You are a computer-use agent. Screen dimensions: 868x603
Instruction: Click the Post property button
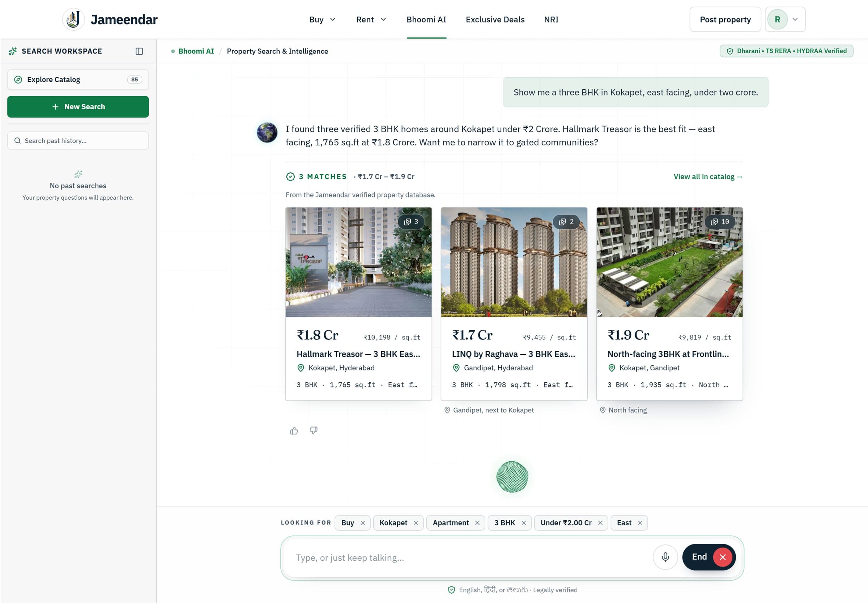[725, 19]
